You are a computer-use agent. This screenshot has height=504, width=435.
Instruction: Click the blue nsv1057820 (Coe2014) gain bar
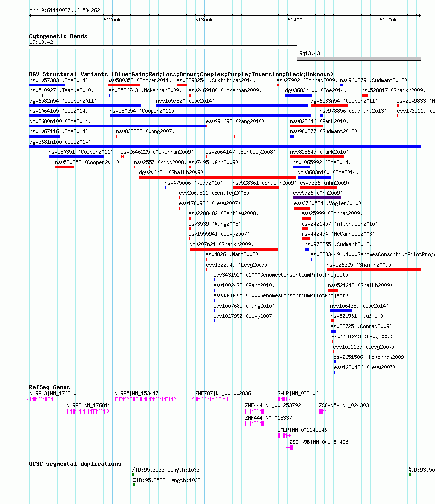click(x=232, y=105)
